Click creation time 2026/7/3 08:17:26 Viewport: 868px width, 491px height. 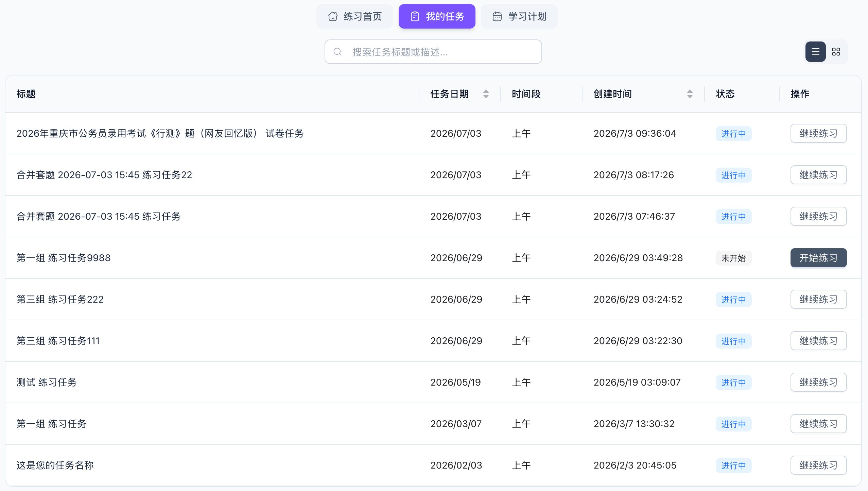(634, 175)
